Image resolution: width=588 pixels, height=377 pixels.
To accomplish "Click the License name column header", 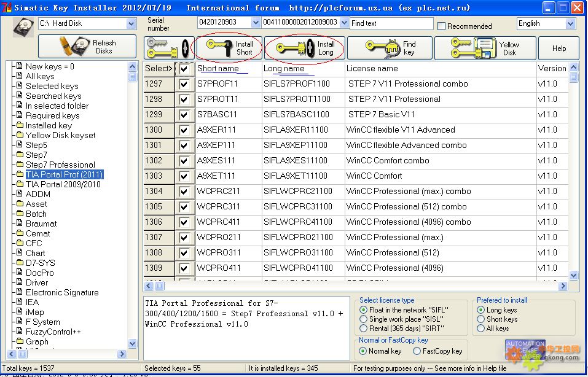I will 441,69.
